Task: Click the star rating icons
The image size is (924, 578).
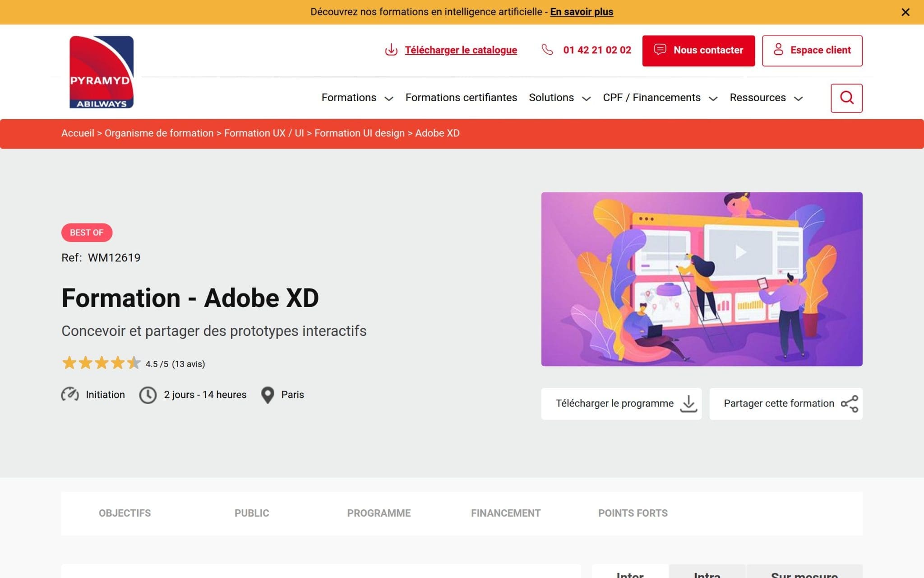Action: tap(102, 363)
